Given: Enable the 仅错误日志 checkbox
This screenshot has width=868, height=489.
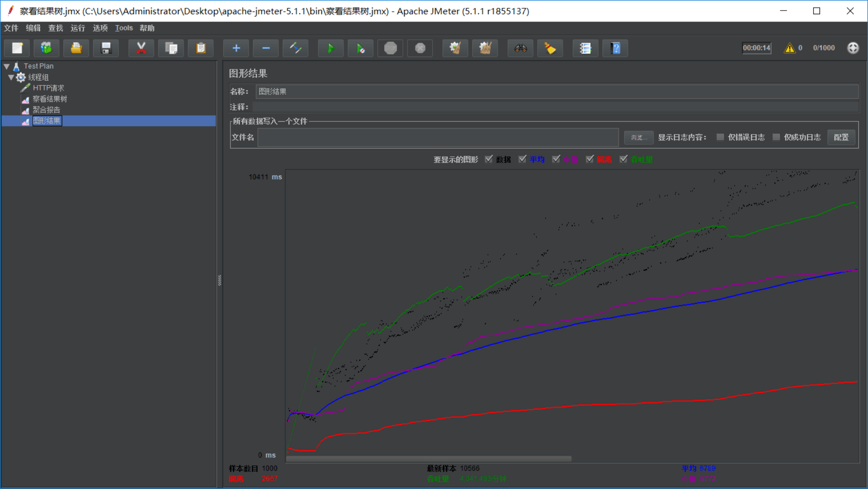Looking at the screenshot, I should [720, 137].
